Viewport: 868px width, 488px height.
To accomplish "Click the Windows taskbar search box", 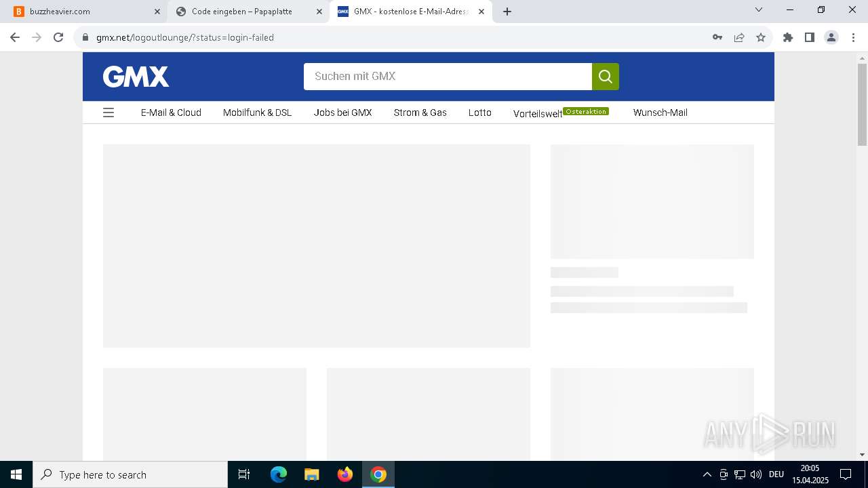I will click(x=130, y=474).
